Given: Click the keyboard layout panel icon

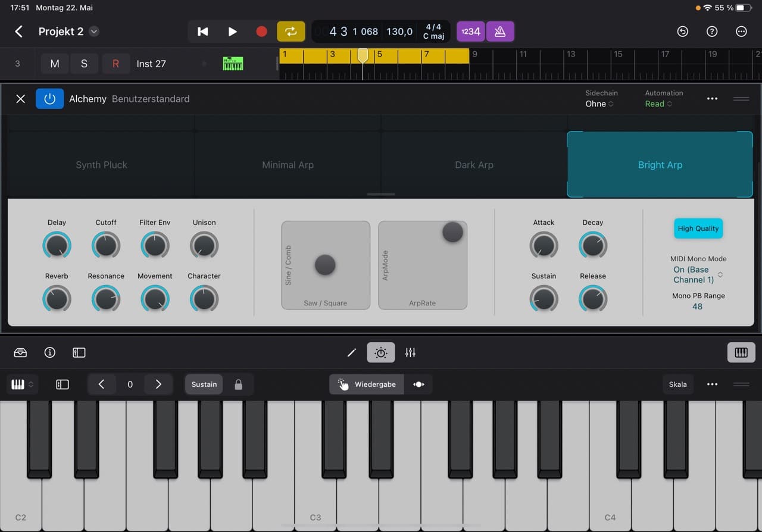Looking at the screenshot, I should [63, 384].
